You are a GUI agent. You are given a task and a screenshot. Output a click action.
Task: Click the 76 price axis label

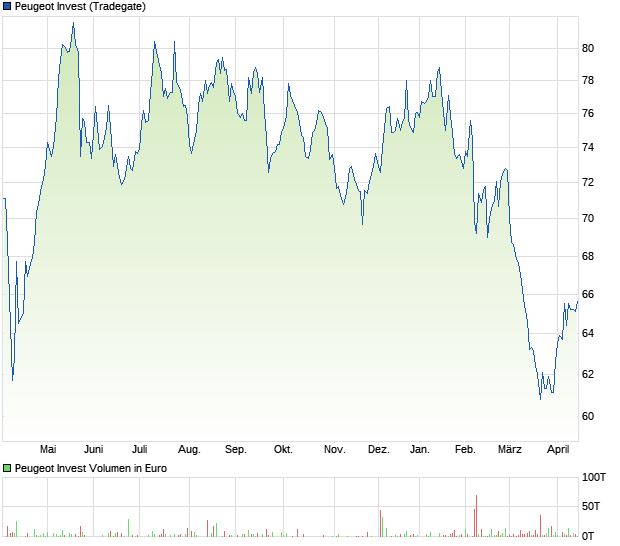click(x=588, y=113)
